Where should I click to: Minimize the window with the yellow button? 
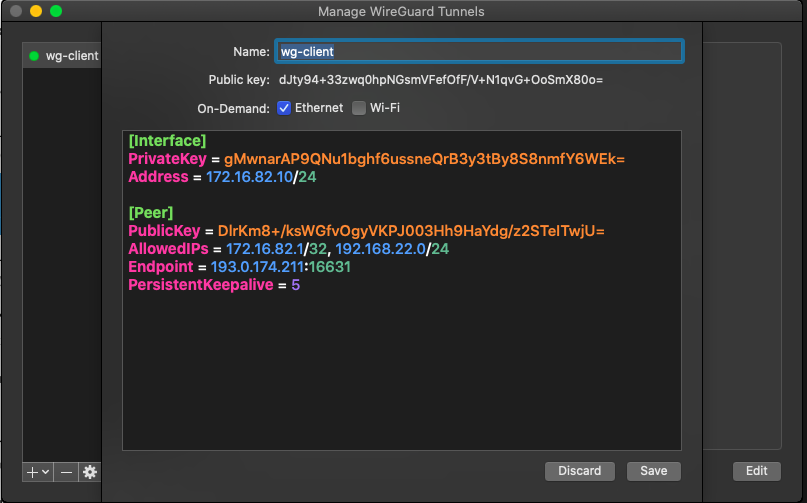coord(36,11)
